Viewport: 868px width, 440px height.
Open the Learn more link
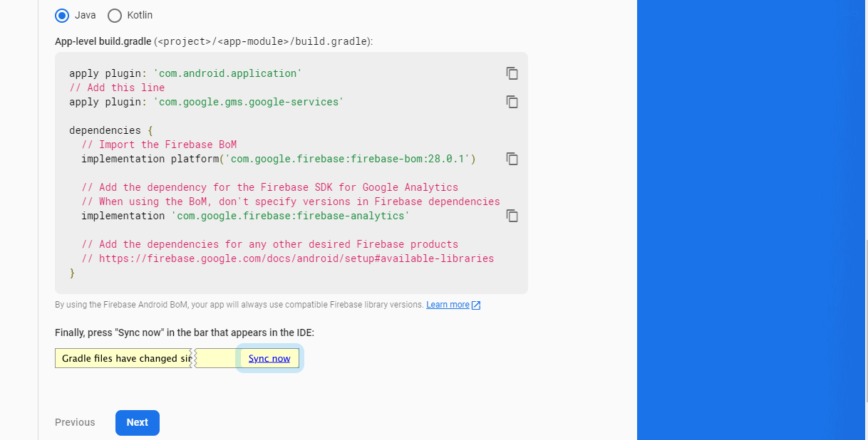coord(448,305)
